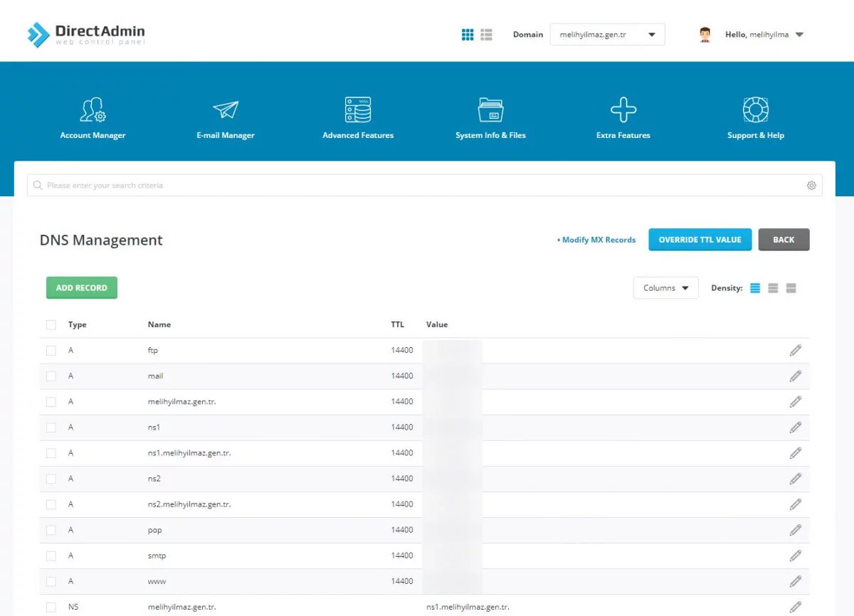Expand the Hello melihyilma user menu

click(764, 34)
